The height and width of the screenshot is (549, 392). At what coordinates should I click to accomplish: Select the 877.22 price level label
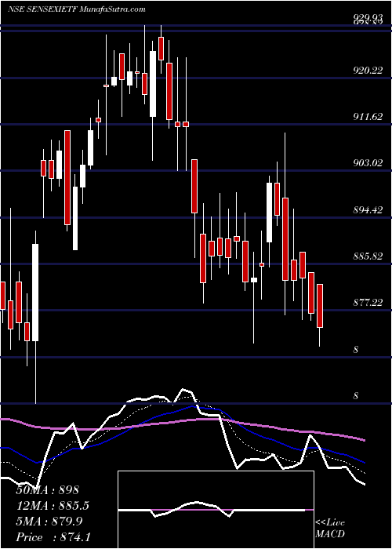pos(368,303)
